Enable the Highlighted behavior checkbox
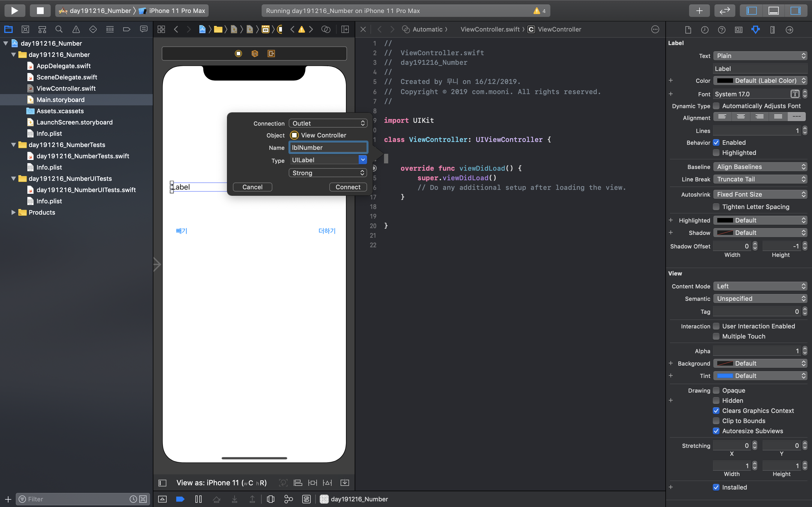Image resolution: width=812 pixels, height=507 pixels. pyautogui.click(x=716, y=153)
